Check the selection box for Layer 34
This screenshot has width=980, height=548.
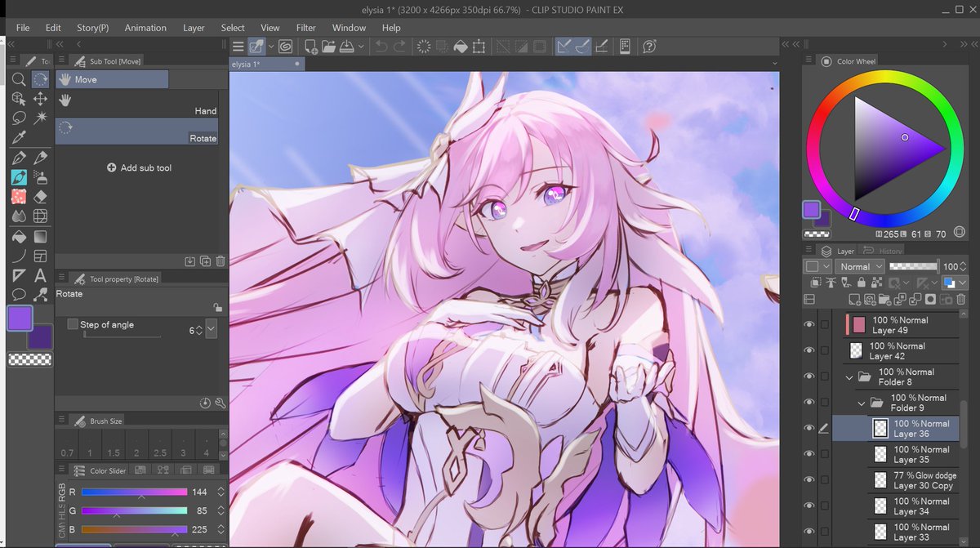[824, 506]
